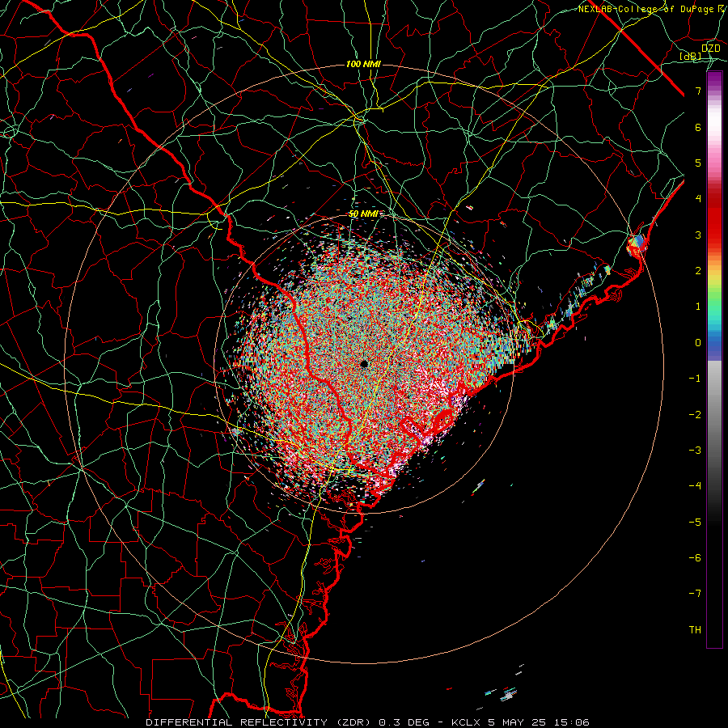Click the TH threshold label on scale
728x728 pixels.
coord(695,630)
